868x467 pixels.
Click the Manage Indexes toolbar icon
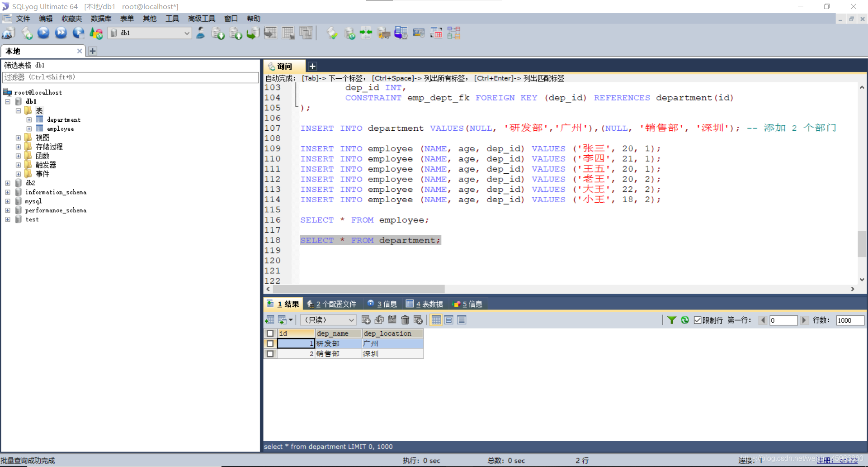click(x=306, y=33)
